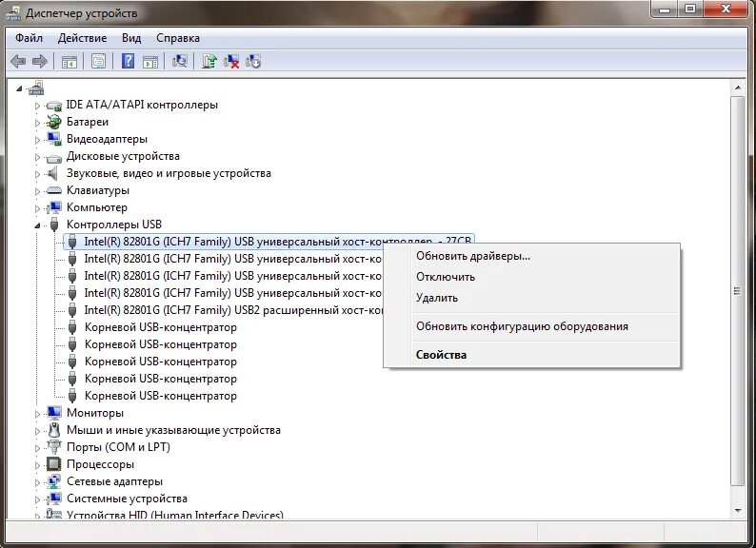Open the blue Help question-mark icon
Viewport: 756px width, 548px height.
coord(128,61)
